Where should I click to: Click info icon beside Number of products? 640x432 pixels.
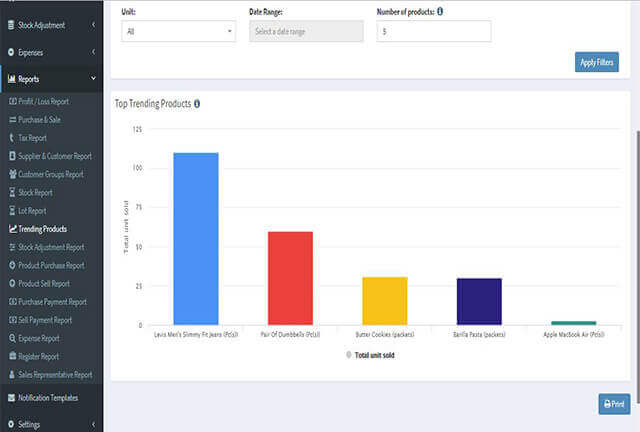coord(441,12)
